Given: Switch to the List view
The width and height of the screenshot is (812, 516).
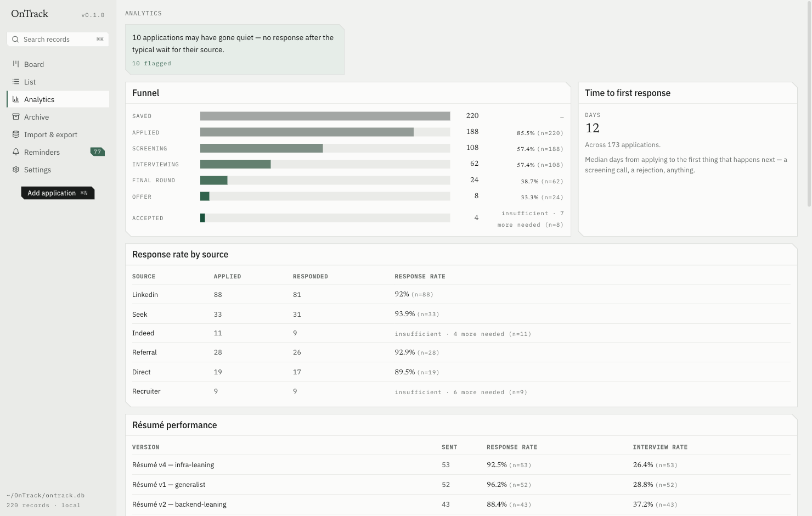Looking at the screenshot, I should pos(58,82).
